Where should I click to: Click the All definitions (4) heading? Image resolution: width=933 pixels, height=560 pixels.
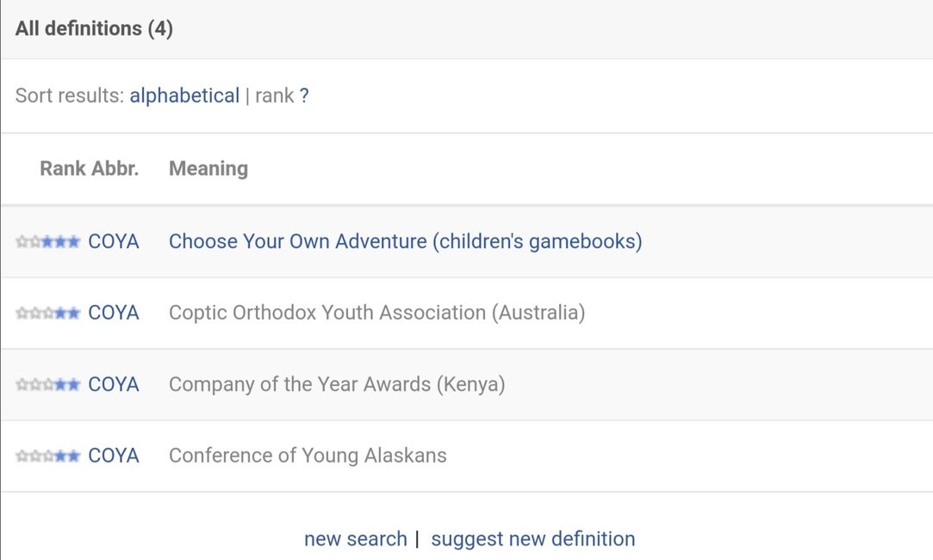point(94,28)
